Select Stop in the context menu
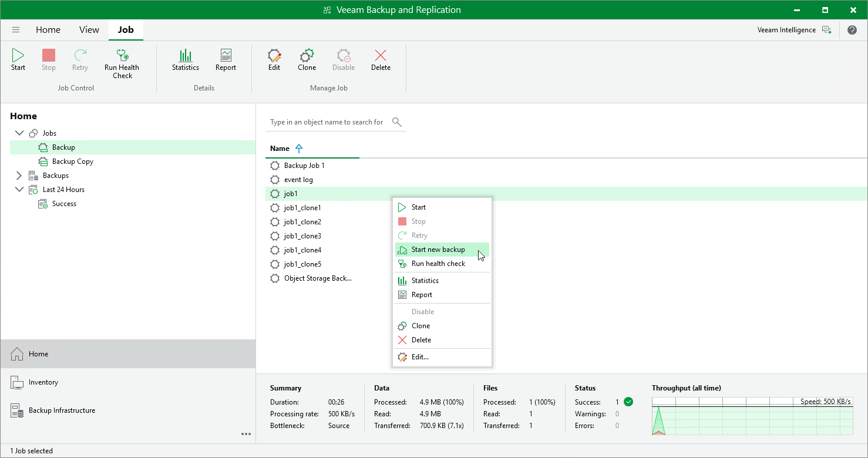This screenshot has height=458, width=868. coord(442,221)
